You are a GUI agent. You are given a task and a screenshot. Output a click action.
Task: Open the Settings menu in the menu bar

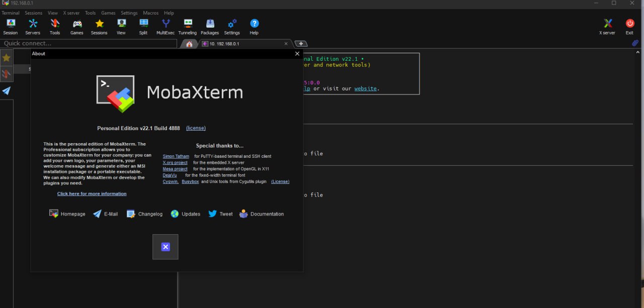(x=129, y=13)
